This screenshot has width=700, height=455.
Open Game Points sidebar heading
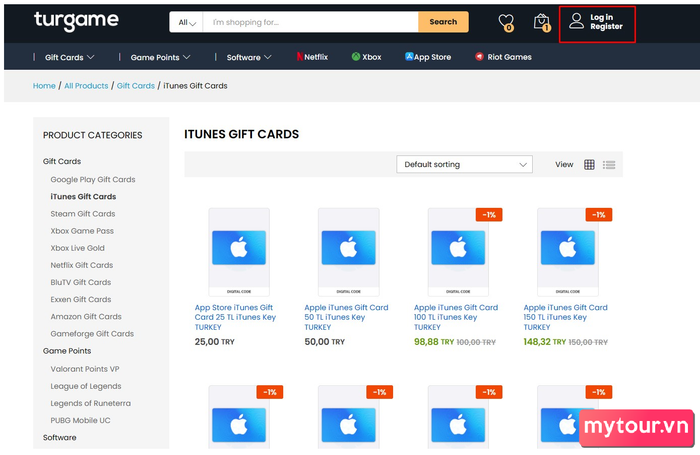[x=67, y=351]
